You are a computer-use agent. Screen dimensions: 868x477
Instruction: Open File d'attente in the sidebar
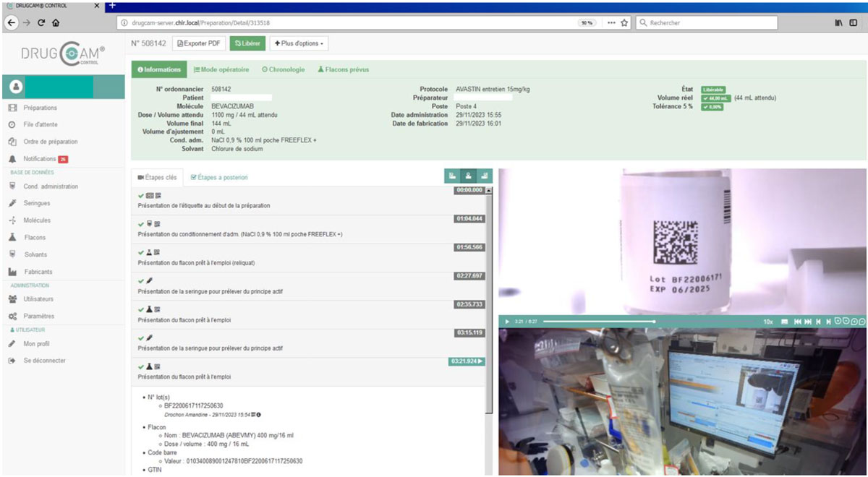click(39, 124)
